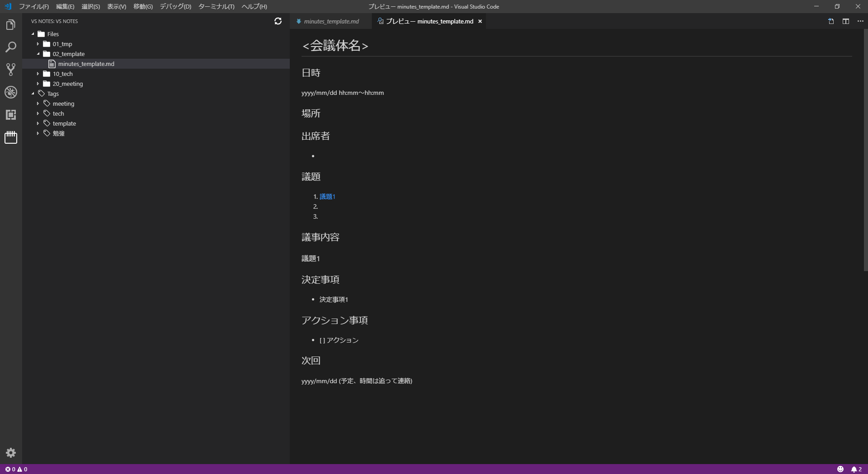This screenshot has height=474, width=868.
Task: Click the errors and warnings status indicator
Action: pos(16,469)
